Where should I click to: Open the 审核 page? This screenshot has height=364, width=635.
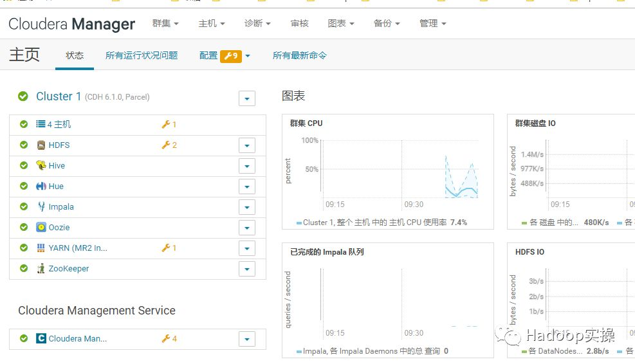click(300, 24)
